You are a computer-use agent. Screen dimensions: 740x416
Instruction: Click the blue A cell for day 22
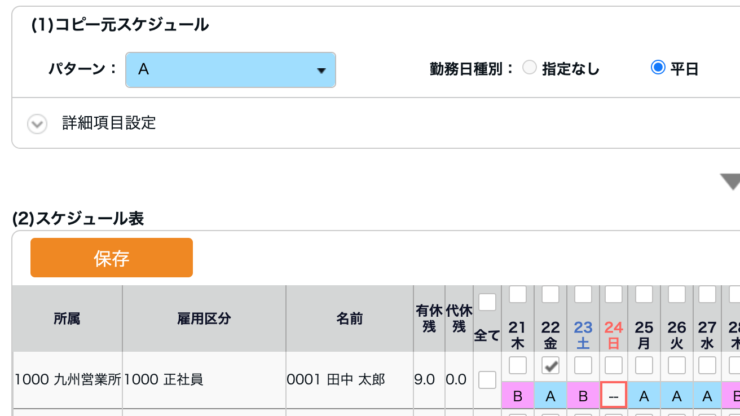click(550, 395)
